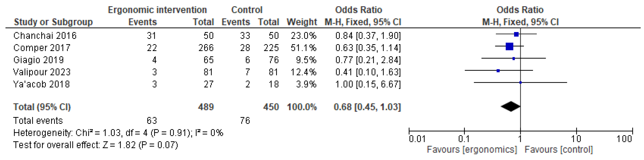644x160 pixels.
Task: Click the Comper 2017 study label
Action: click(x=42, y=48)
